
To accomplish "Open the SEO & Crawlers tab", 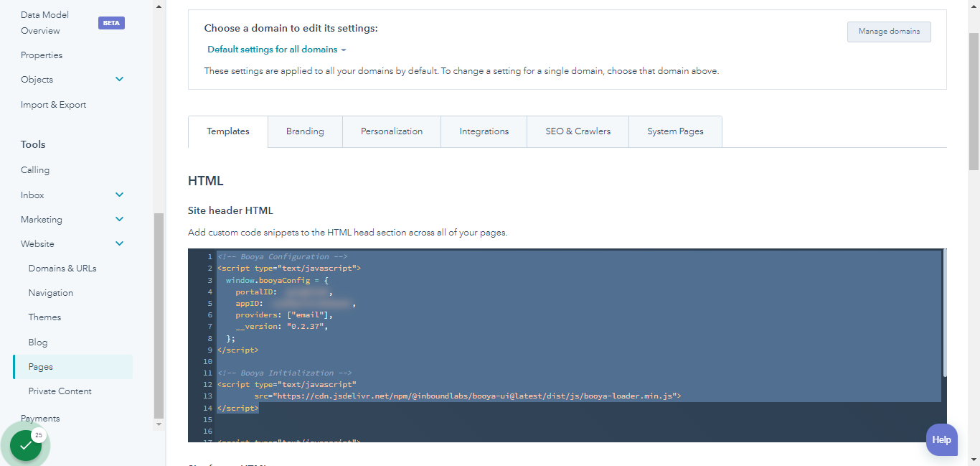I will coord(578,131).
